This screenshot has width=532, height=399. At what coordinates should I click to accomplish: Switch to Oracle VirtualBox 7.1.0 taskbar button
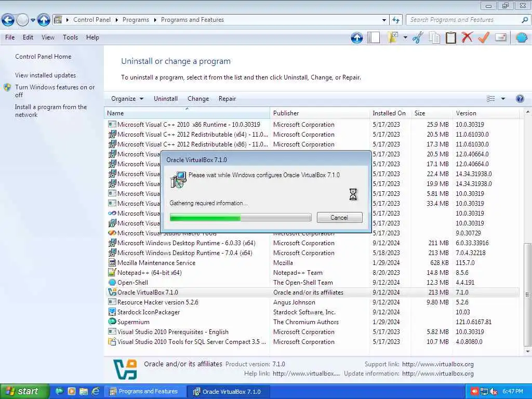click(x=229, y=392)
